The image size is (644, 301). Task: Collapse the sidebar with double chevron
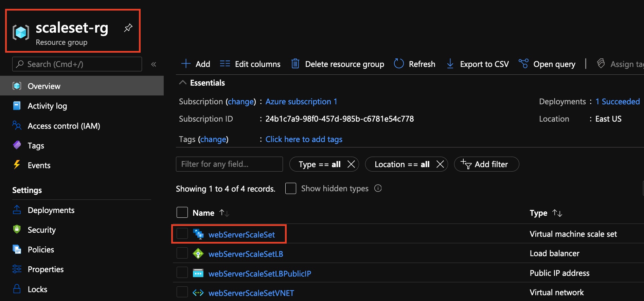(x=154, y=64)
